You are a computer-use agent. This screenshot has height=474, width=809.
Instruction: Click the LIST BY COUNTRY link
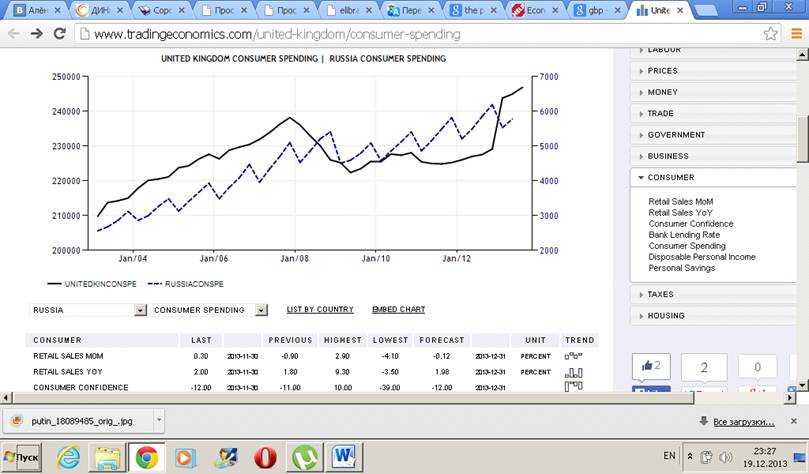[x=320, y=310]
